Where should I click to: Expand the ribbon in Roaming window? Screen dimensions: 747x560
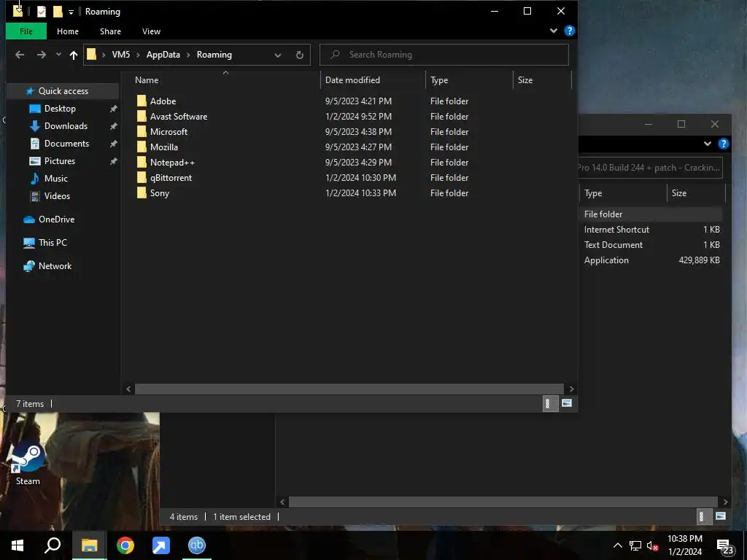pos(554,31)
